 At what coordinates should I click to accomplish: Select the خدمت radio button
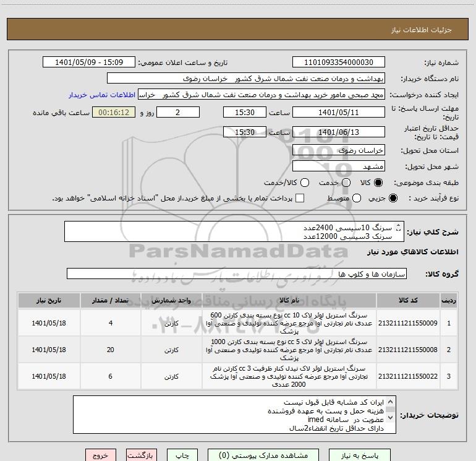tap(346, 183)
